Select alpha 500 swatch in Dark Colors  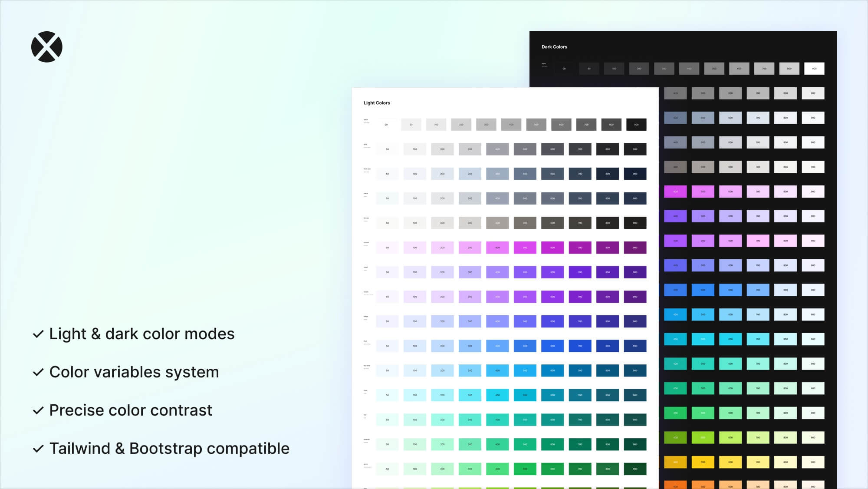pyautogui.click(x=714, y=69)
